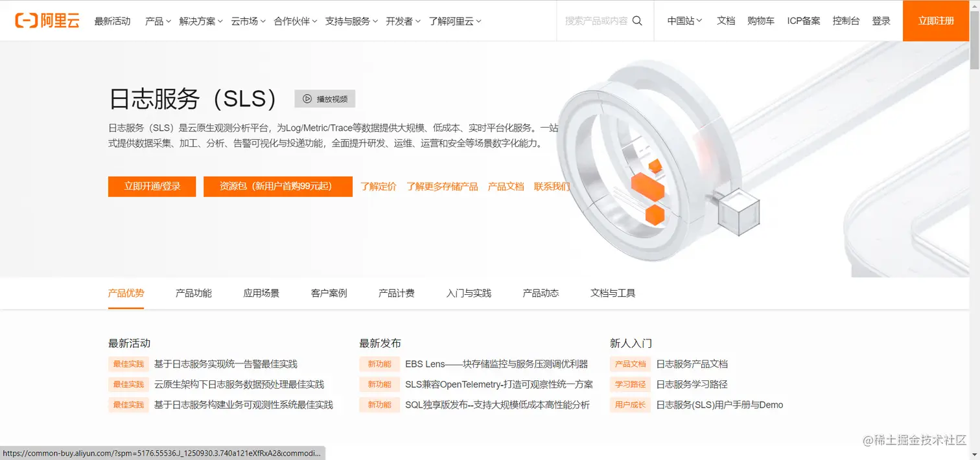Click the 用户成长 tag badge

(x=630, y=404)
